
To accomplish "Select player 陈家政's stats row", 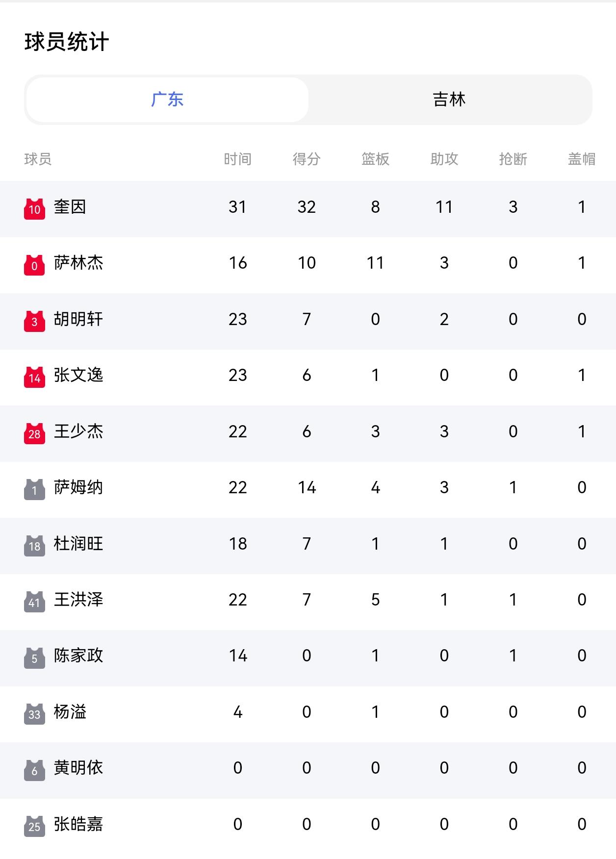I will pos(308,656).
